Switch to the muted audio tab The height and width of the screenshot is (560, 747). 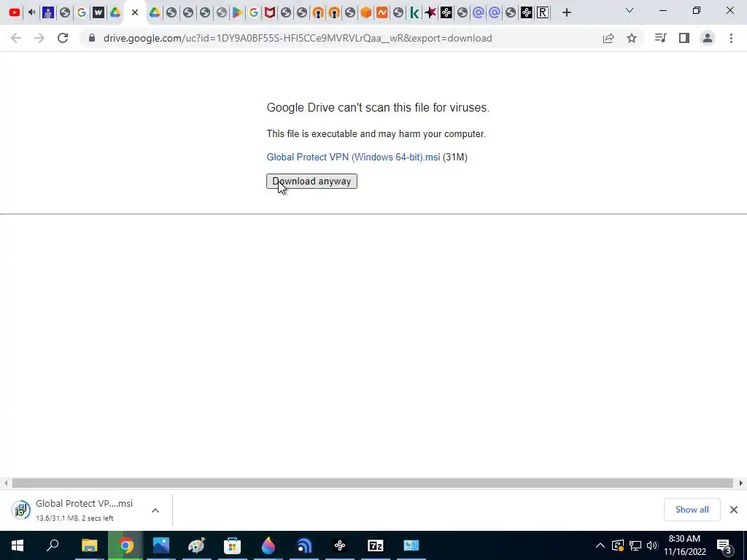(x=31, y=12)
